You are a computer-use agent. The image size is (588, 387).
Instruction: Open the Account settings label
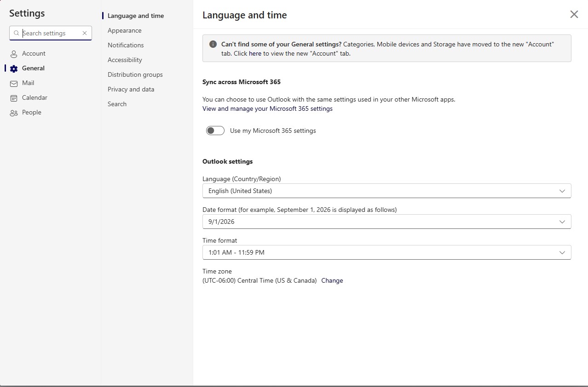pos(34,53)
